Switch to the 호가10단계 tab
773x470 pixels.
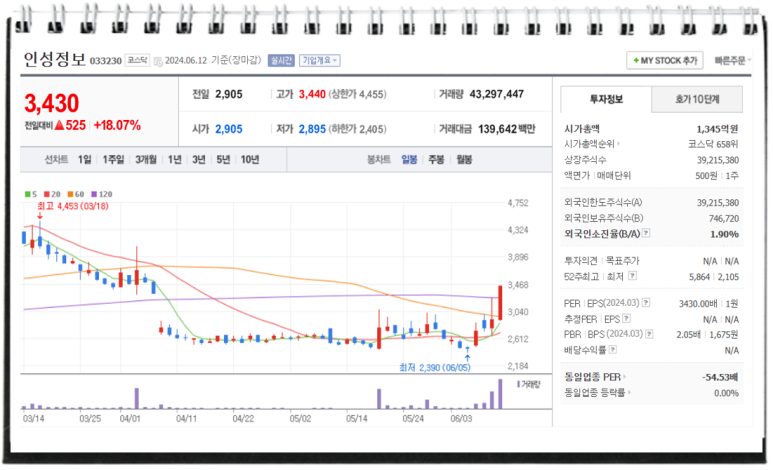[x=697, y=99]
